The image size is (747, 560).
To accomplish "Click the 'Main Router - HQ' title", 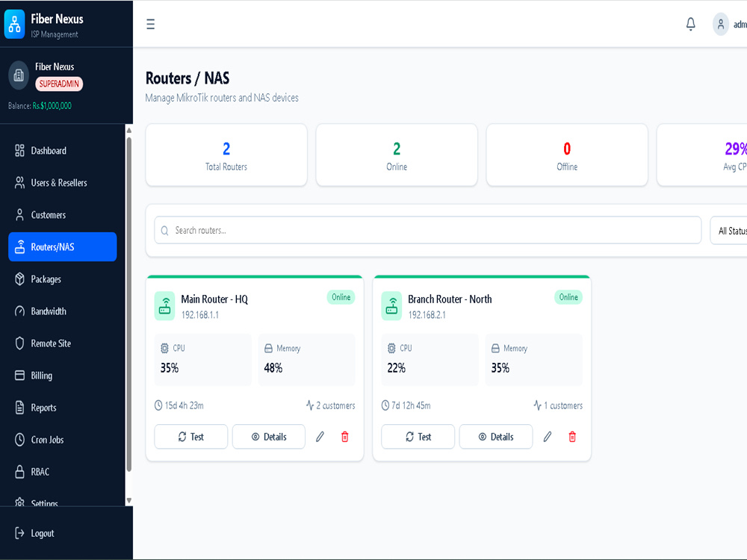I will (214, 299).
